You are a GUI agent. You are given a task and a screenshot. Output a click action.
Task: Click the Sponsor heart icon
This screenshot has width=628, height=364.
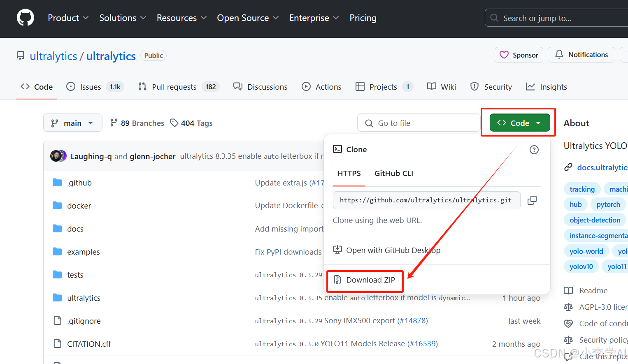click(504, 55)
